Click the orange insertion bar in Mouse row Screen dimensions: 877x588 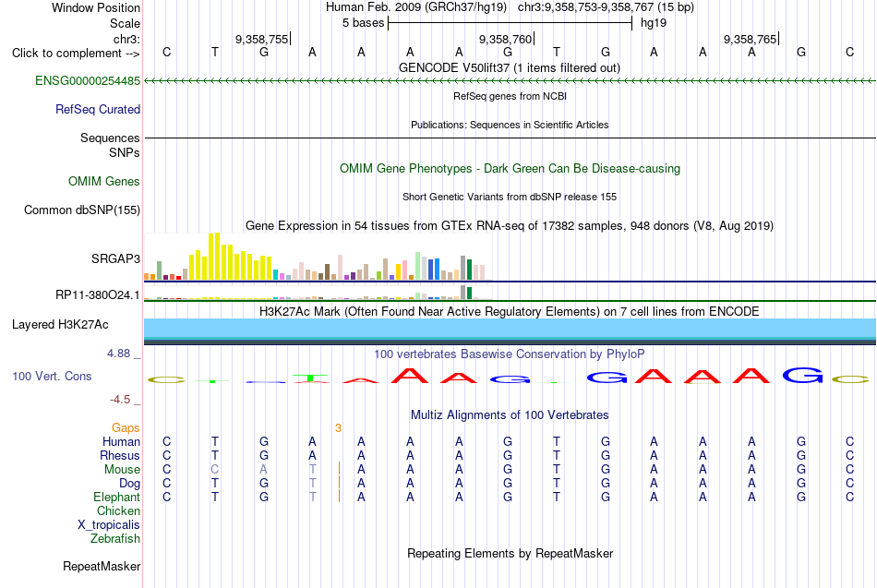[x=339, y=469]
